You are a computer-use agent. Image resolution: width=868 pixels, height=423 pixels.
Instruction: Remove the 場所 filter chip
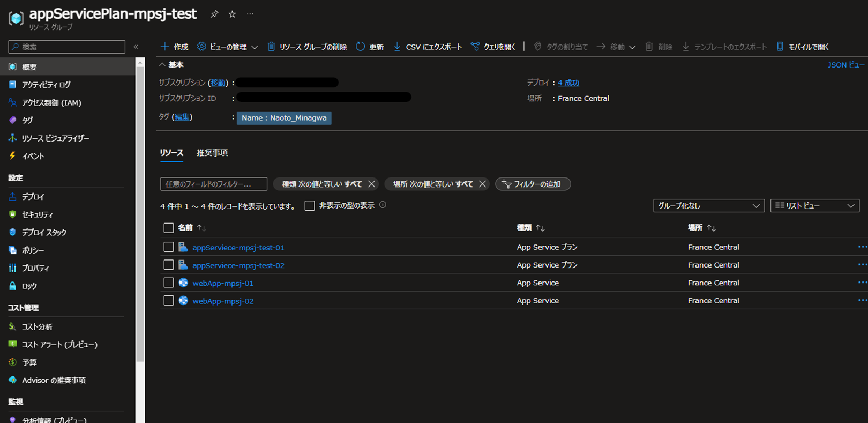point(482,184)
